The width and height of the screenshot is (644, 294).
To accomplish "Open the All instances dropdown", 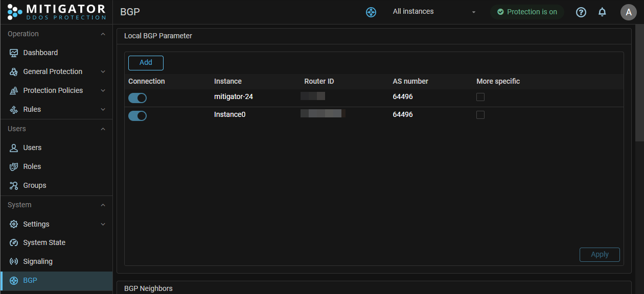I will (x=433, y=12).
